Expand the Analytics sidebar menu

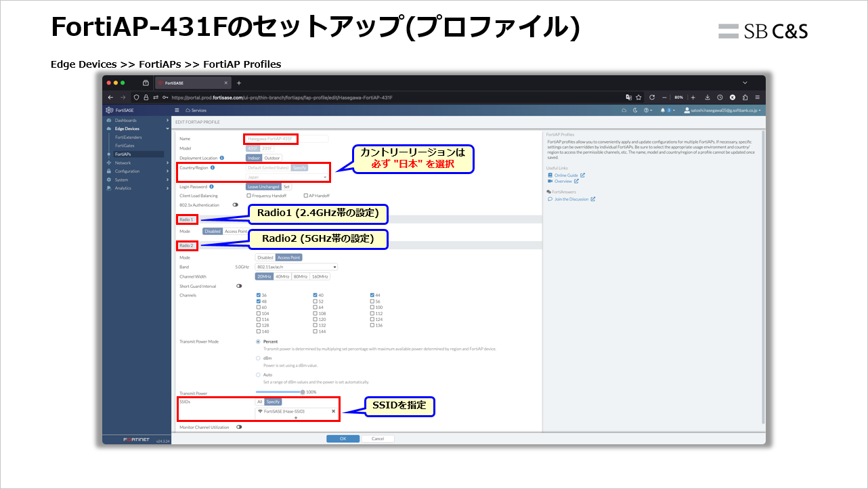137,188
